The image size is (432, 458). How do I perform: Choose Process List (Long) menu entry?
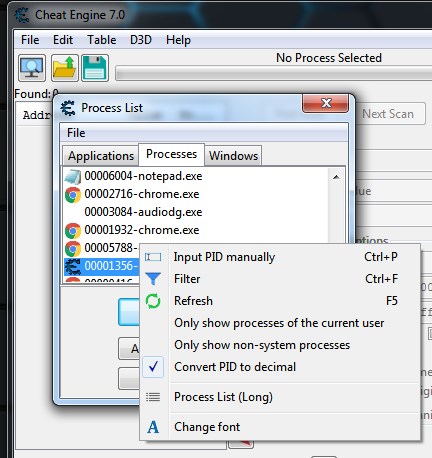pyautogui.click(x=280, y=397)
